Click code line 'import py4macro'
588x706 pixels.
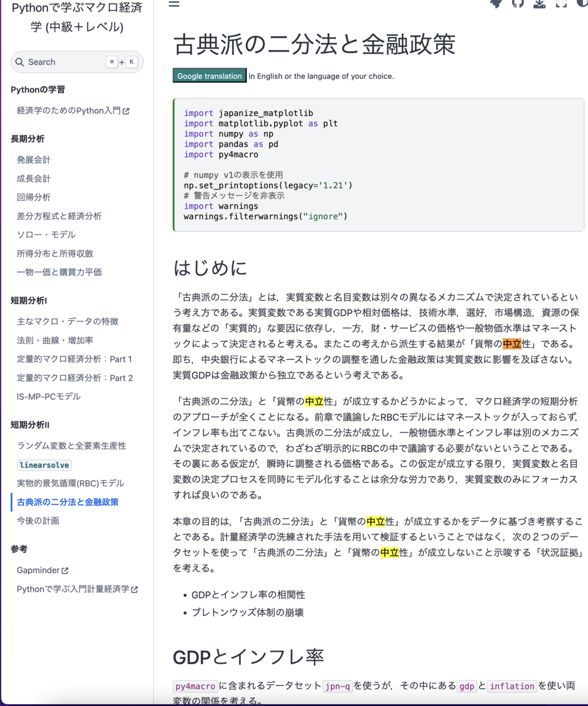(221, 155)
